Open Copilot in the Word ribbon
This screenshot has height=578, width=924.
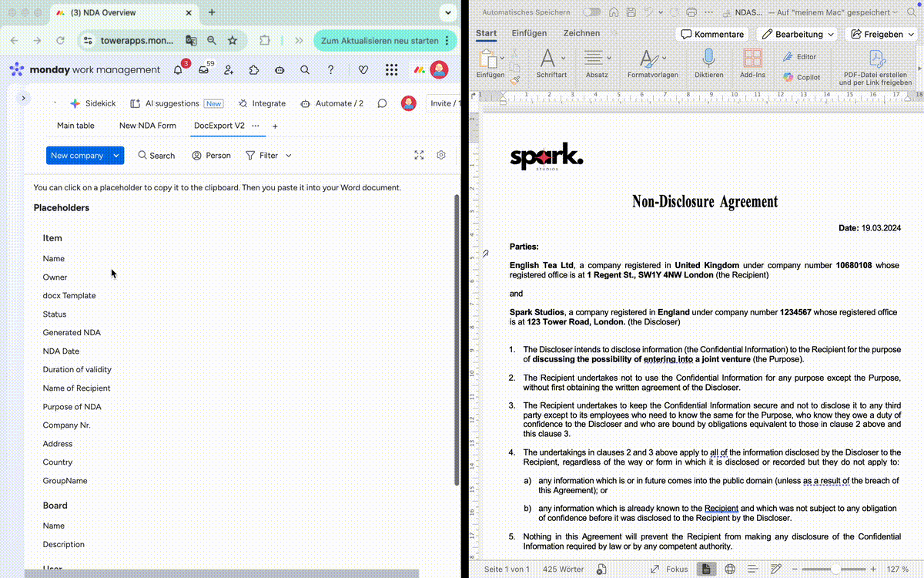[802, 77]
